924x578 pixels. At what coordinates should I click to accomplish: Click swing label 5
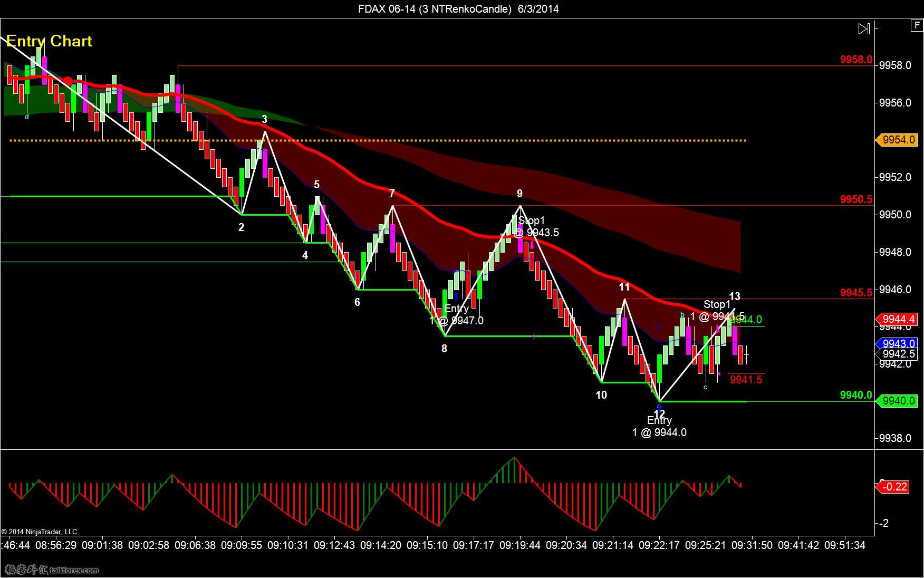pyautogui.click(x=316, y=185)
